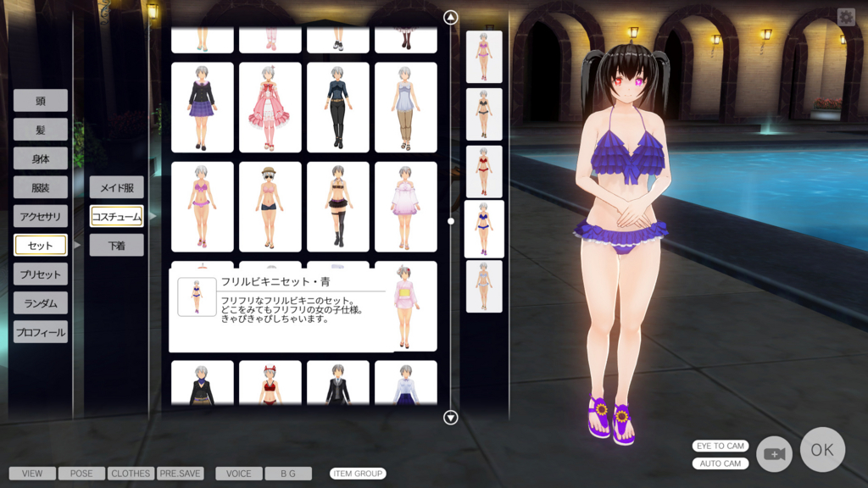
Task: Click the フリルビキニセット・青 title text
Action: [275, 281]
